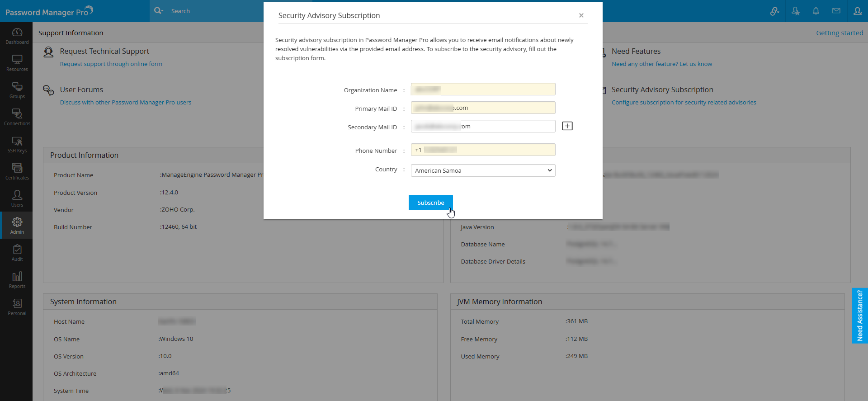Image resolution: width=868 pixels, height=401 pixels.
Task: Open the Getting started link
Action: (839, 33)
